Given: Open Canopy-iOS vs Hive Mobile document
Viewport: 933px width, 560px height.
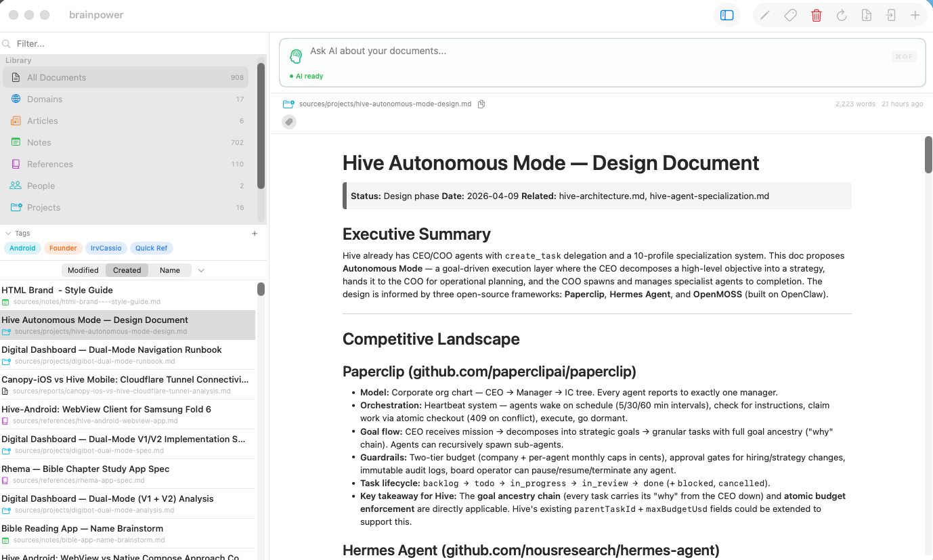Looking at the screenshot, I should pos(128,385).
